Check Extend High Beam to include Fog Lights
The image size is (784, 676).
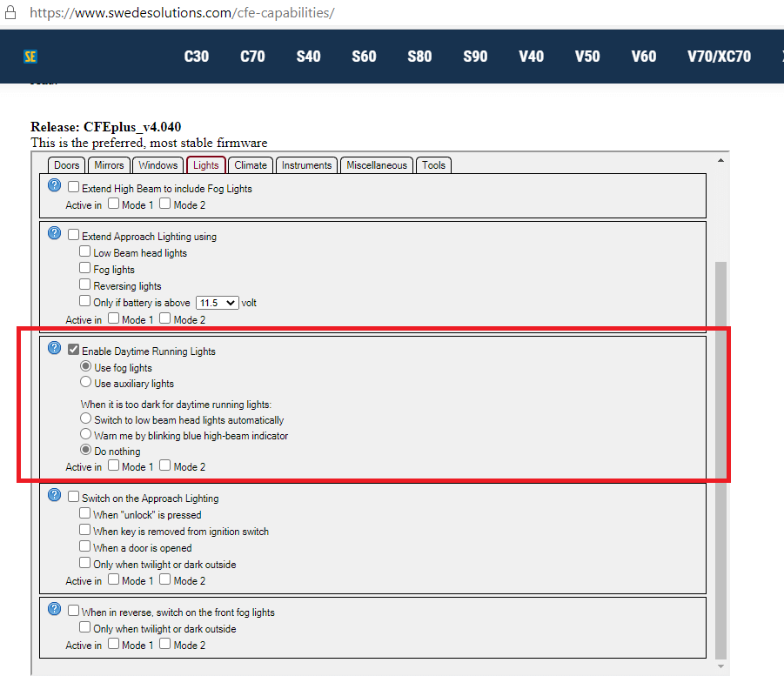point(73,187)
